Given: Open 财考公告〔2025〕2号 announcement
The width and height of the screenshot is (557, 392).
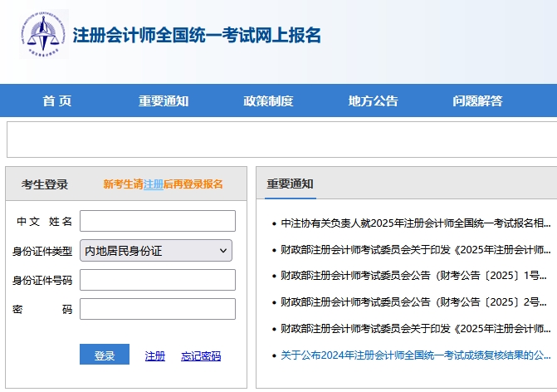Looking at the screenshot, I should tap(415, 301).
